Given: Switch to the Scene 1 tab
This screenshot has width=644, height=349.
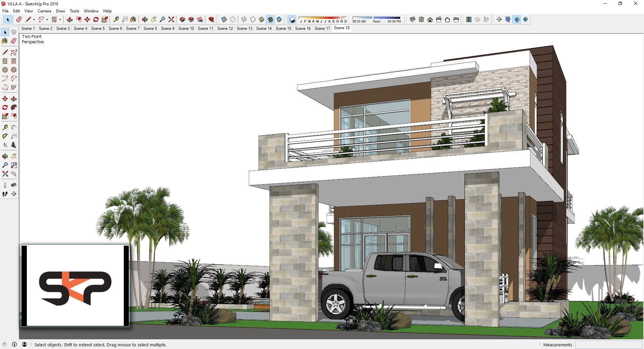Looking at the screenshot, I should [x=28, y=29].
